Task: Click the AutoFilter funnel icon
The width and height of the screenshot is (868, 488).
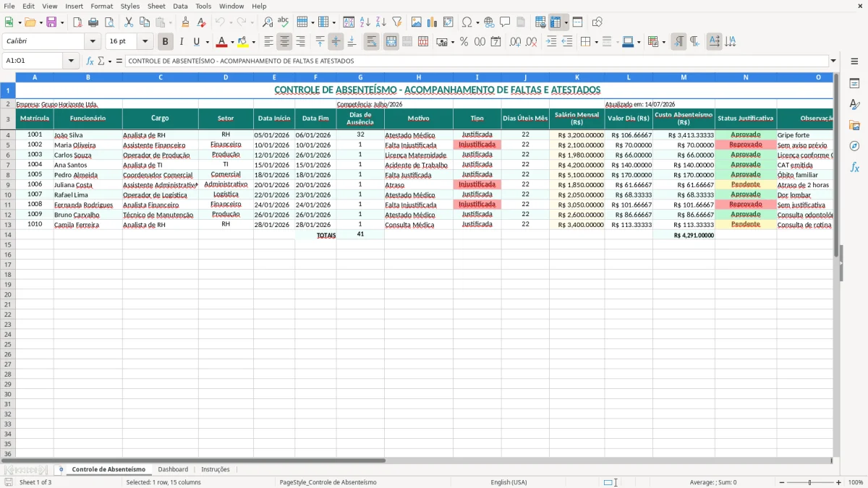Action: [396, 22]
